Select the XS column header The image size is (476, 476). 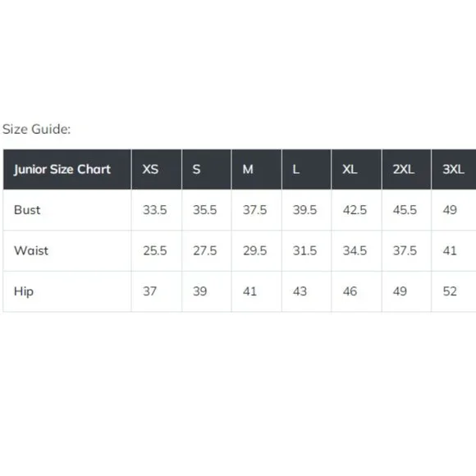[157, 169]
